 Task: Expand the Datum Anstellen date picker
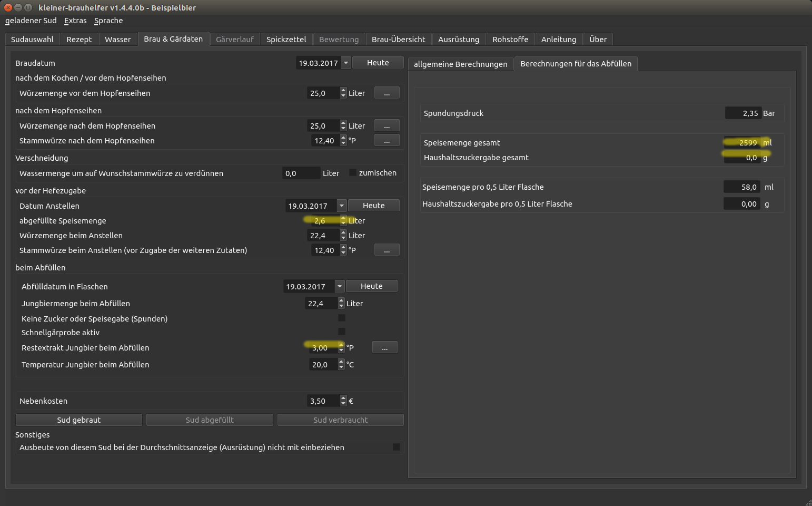[x=342, y=206]
